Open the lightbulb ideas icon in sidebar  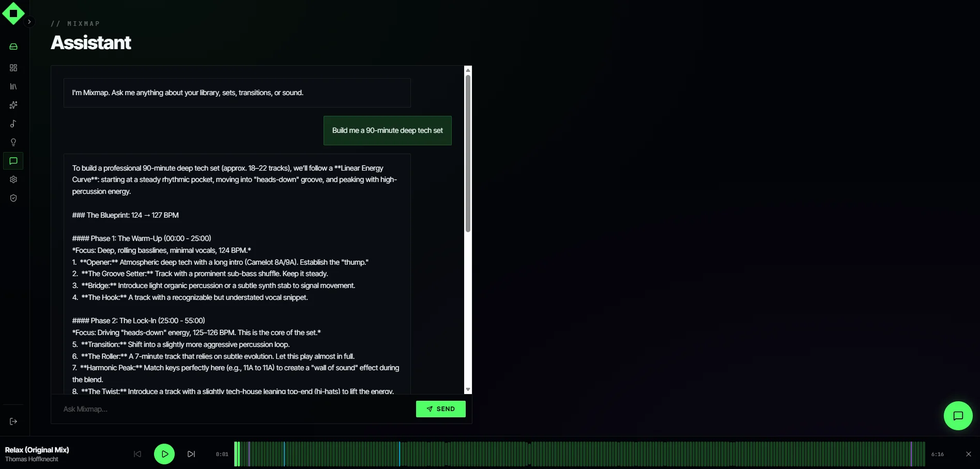(13, 142)
